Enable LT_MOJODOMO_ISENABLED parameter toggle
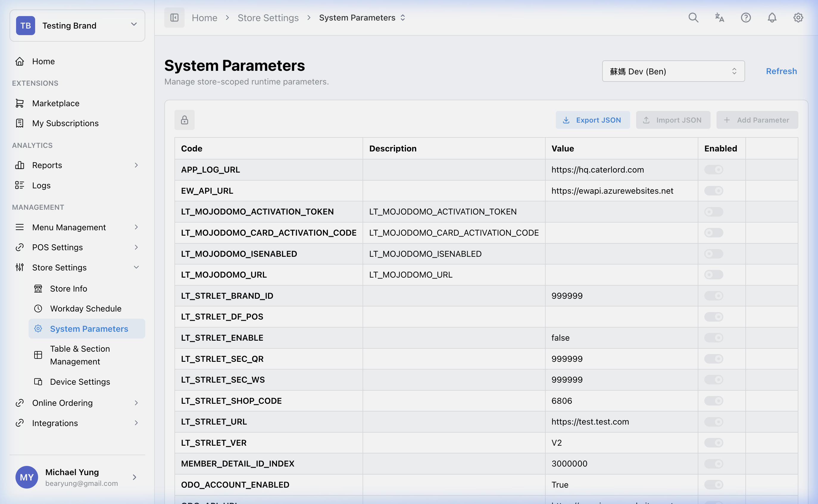The width and height of the screenshot is (818, 504). 714,254
